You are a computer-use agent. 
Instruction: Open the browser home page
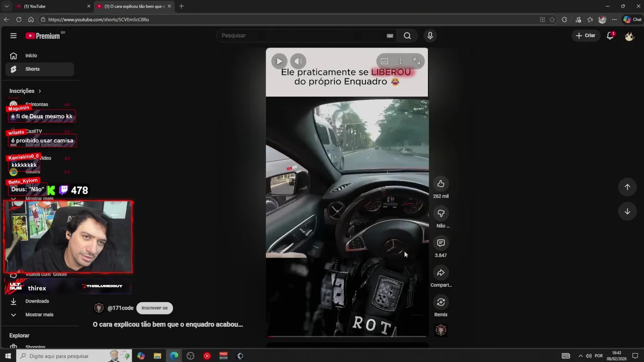tap(31, 20)
